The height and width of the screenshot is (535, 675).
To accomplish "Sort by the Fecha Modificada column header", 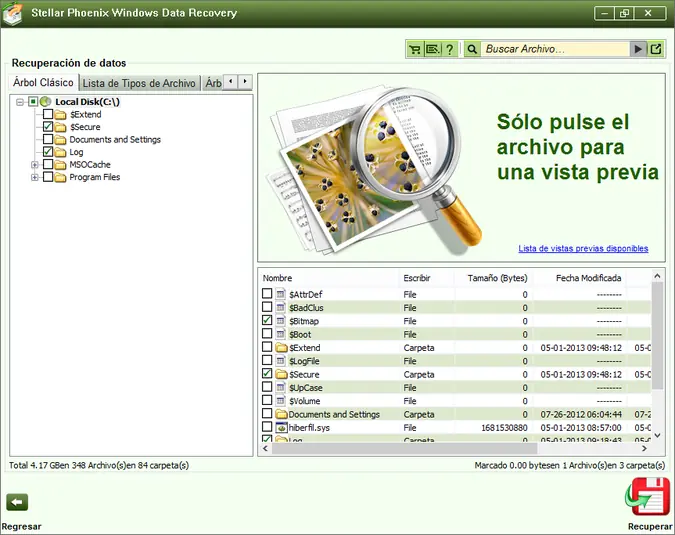I will [x=588, y=278].
